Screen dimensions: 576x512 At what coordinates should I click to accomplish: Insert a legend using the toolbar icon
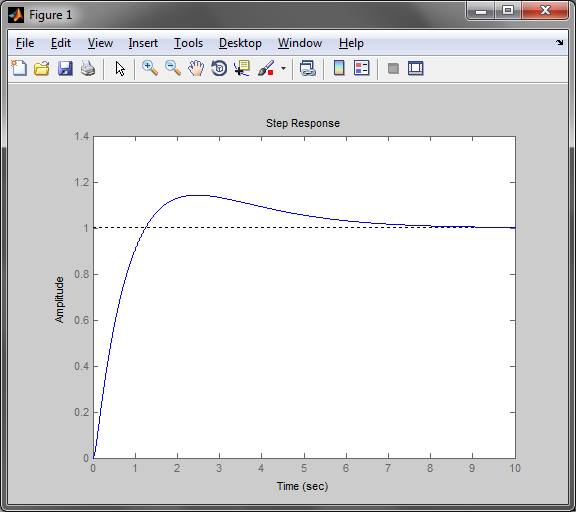point(361,68)
